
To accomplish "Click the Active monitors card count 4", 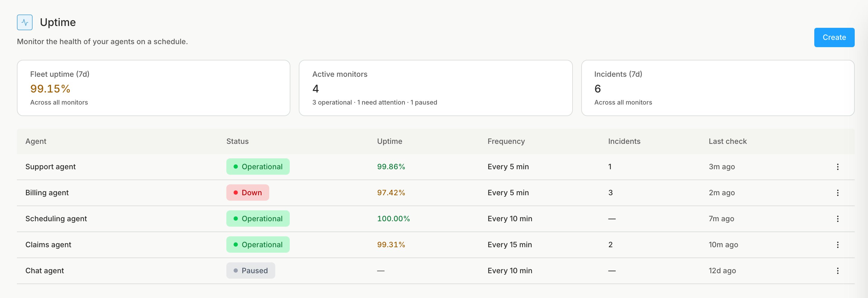I will (315, 89).
